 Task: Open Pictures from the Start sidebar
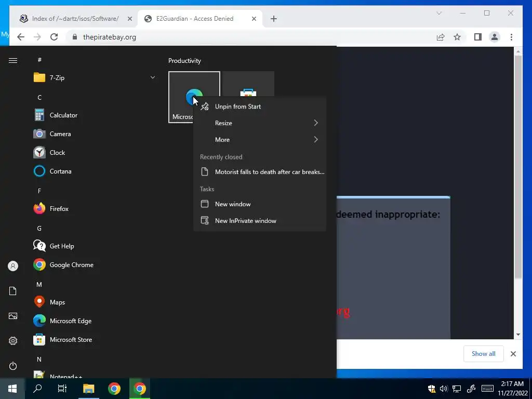pyautogui.click(x=13, y=316)
